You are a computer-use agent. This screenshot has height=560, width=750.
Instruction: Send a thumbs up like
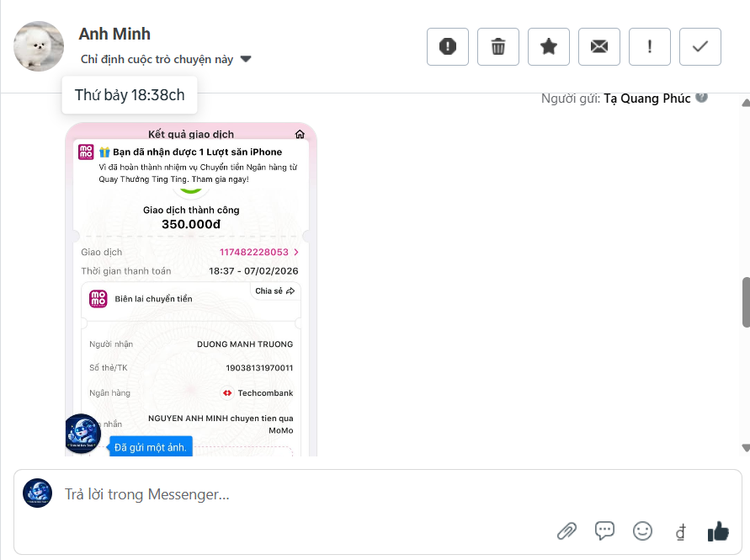coord(718,530)
